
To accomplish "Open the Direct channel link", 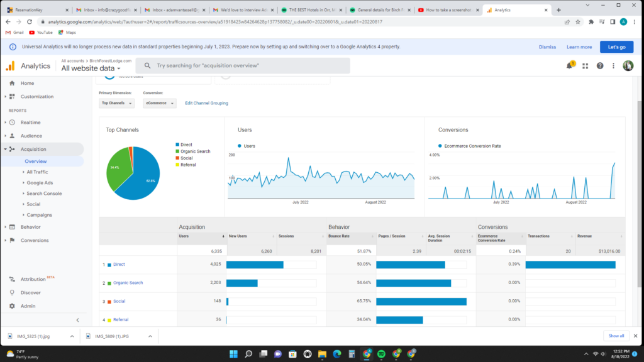I will [x=119, y=265].
